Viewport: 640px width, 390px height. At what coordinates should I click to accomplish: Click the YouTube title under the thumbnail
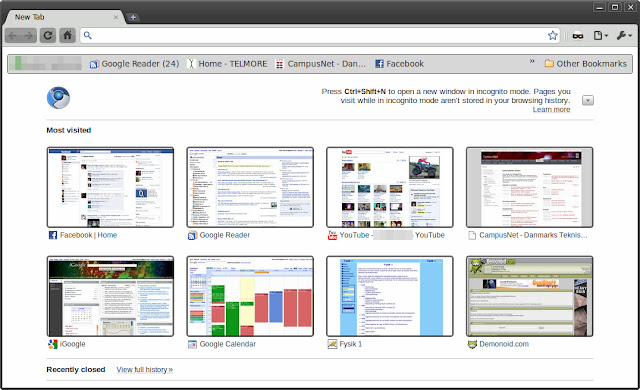392,235
